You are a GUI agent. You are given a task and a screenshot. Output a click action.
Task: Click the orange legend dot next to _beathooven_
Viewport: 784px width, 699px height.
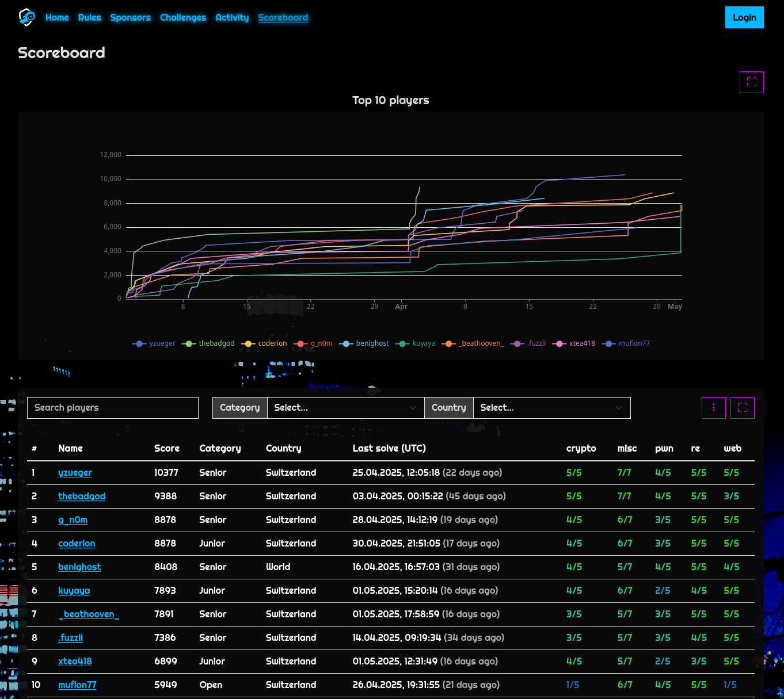coord(449,343)
